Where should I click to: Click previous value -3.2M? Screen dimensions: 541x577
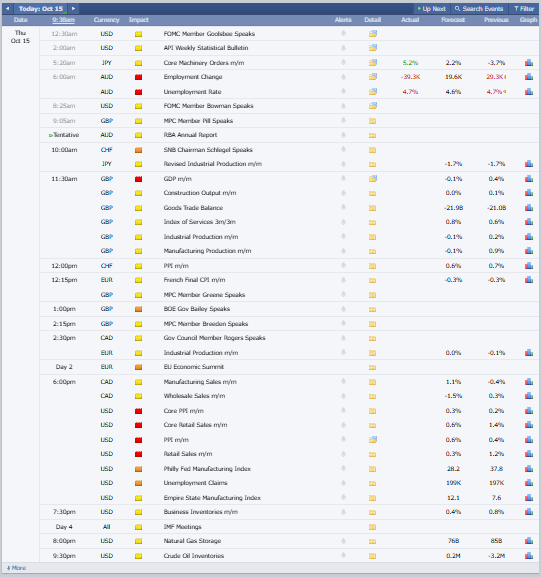pyautogui.click(x=496, y=556)
